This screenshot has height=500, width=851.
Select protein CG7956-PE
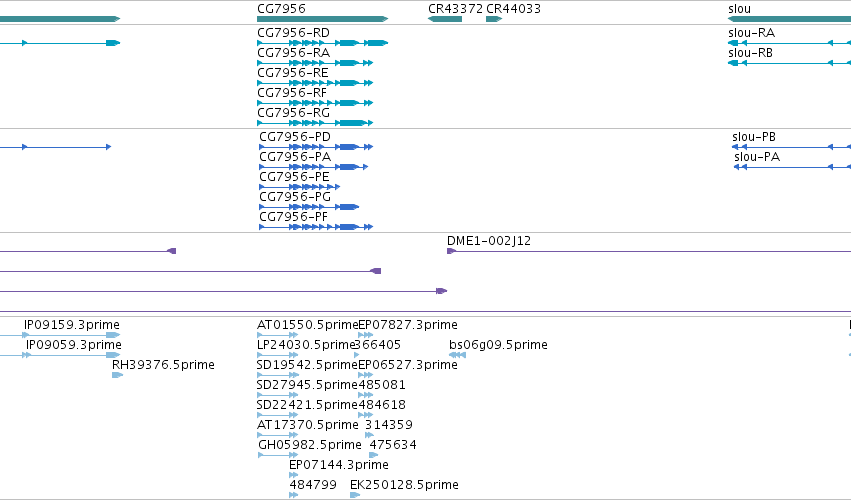coord(294,177)
